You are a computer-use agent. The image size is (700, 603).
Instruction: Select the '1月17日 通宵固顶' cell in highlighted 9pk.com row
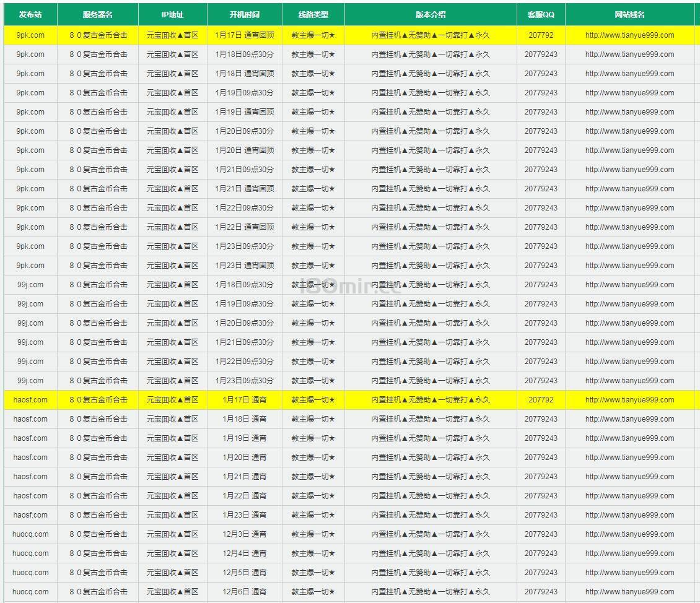point(245,35)
